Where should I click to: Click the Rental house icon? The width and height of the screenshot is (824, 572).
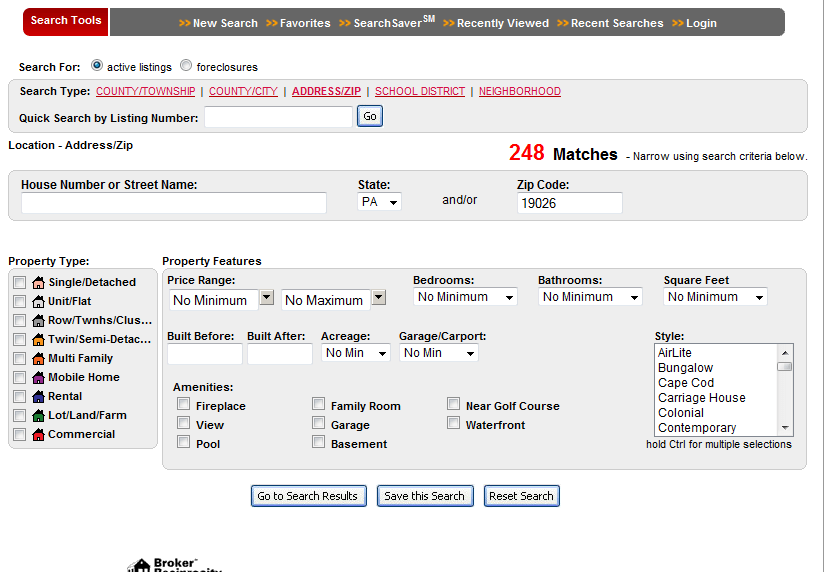pos(38,396)
